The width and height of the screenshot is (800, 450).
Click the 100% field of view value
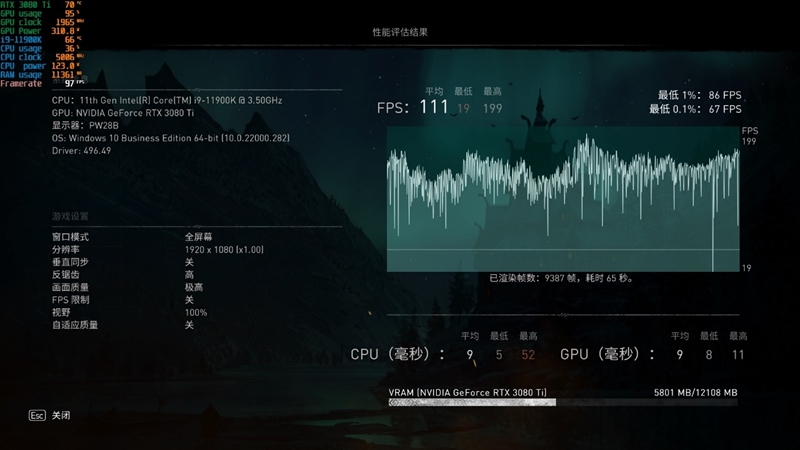point(196,312)
